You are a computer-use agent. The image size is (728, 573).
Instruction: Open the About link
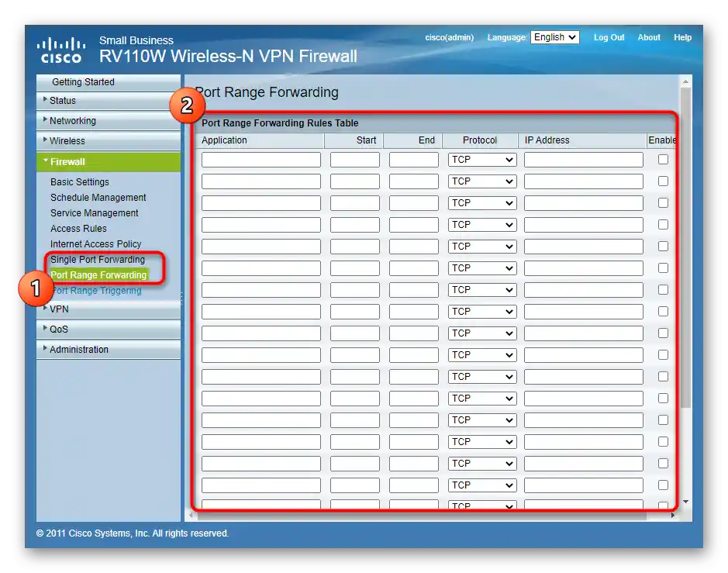[x=649, y=37]
